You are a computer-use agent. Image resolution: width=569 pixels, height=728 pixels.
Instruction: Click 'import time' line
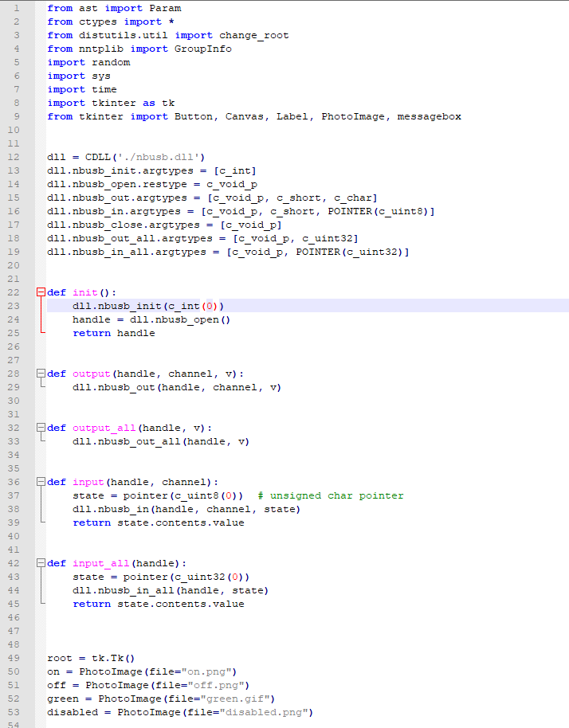tap(82, 90)
